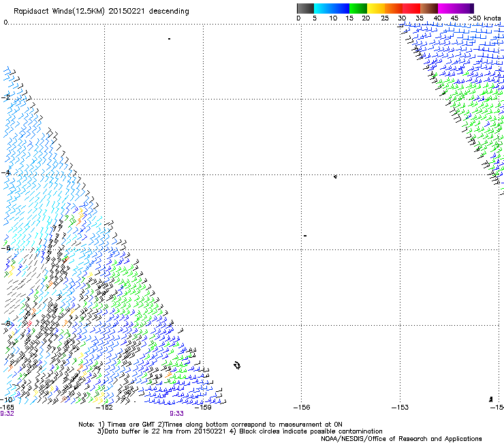Screen dimensions: 504x443
Task: Click the small black dash marker near -156 longitude
Action: [x=305, y=236]
